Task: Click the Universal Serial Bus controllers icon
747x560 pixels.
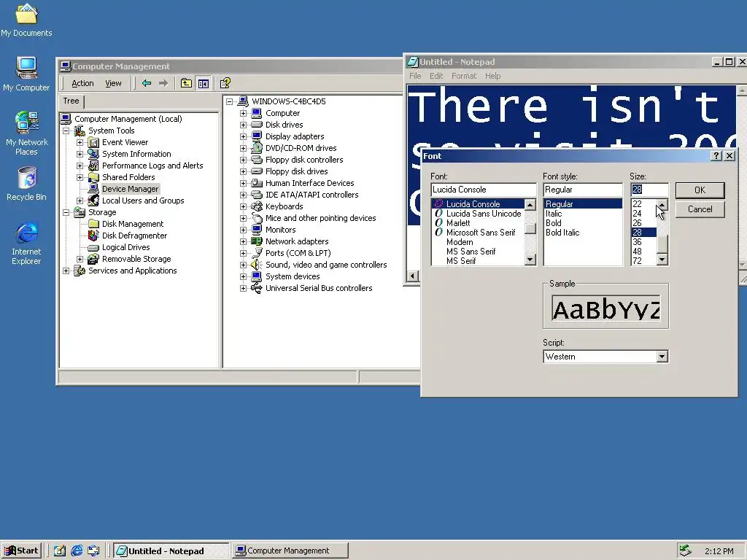Action: point(256,287)
